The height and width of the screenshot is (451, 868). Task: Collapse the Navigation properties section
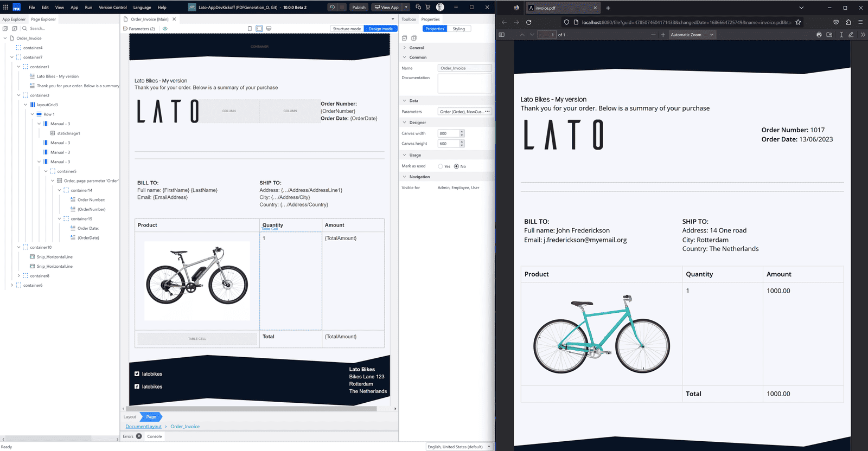tap(404, 177)
